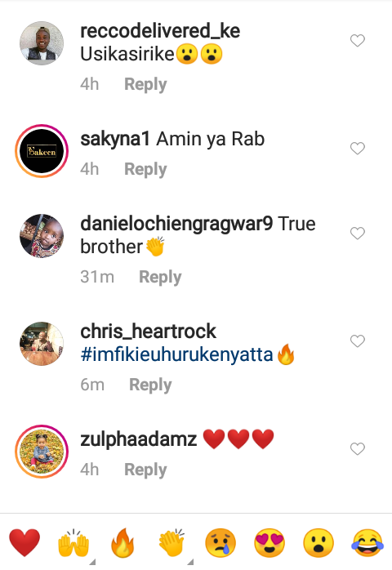
Task: Open skin tone options for clapping hands
Action: pyautogui.click(x=190, y=562)
